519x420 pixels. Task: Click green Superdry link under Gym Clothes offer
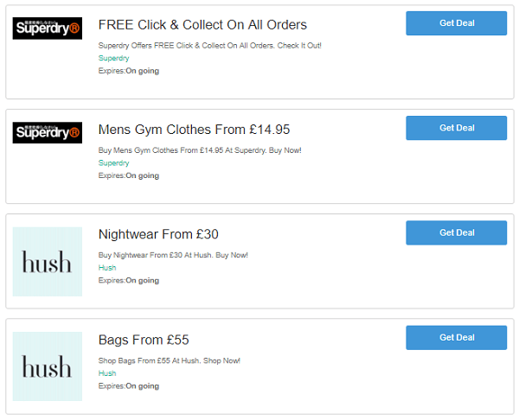(x=113, y=162)
